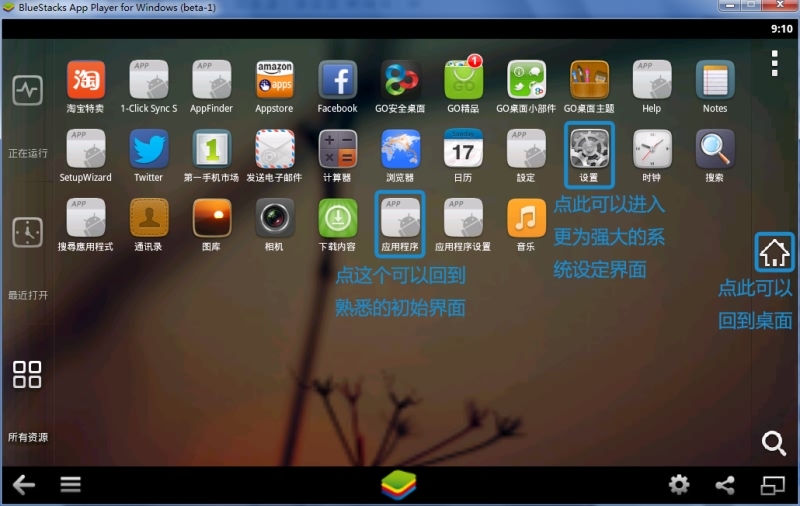Screen dimensions: 800x506
Task: Open 发送电子邮件 email app
Action: pos(274,149)
